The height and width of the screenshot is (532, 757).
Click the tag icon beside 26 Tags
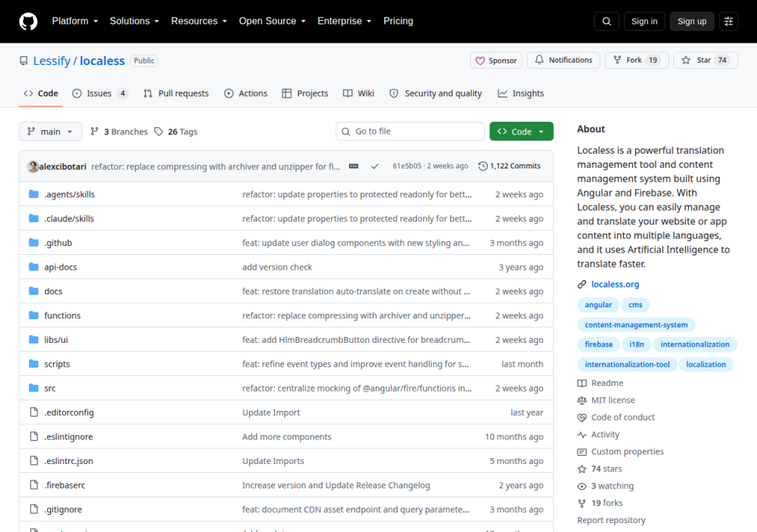click(158, 132)
